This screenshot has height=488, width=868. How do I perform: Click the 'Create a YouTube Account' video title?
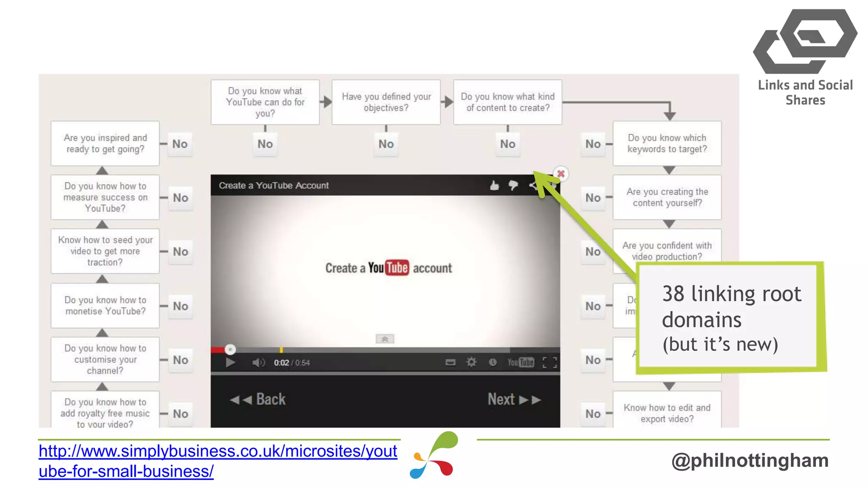(x=274, y=186)
